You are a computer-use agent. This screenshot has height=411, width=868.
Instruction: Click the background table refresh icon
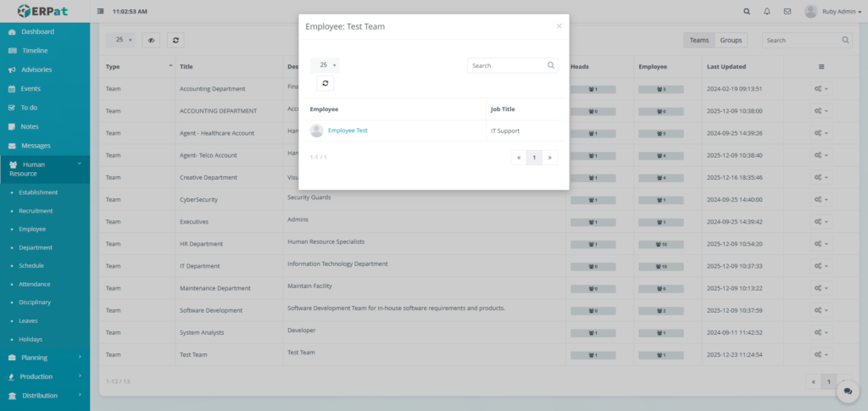(175, 40)
